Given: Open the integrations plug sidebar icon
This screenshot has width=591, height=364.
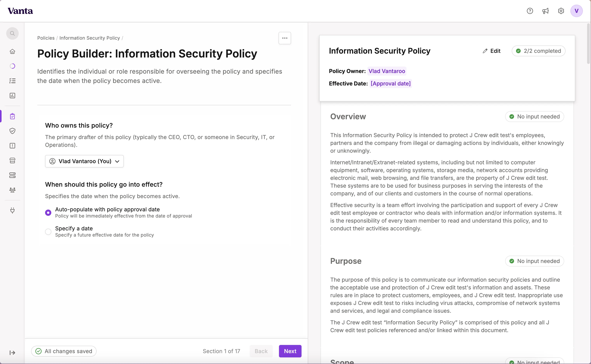Looking at the screenshot, I should pos(12,210).
